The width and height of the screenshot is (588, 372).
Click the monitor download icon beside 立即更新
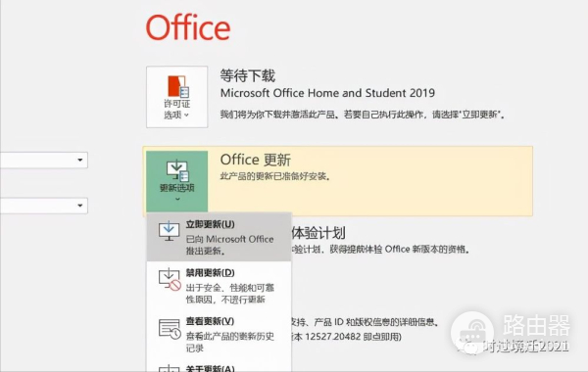169,231
